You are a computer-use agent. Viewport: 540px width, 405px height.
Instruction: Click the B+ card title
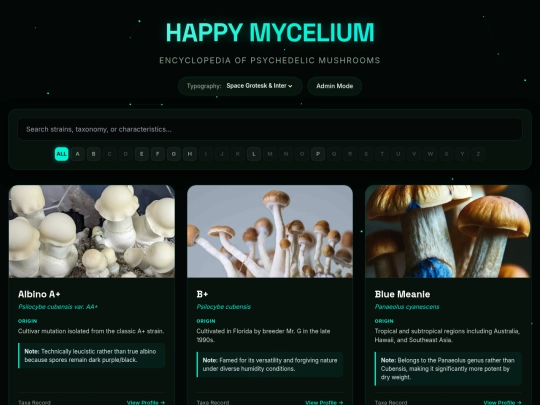(x=202, y=294)
